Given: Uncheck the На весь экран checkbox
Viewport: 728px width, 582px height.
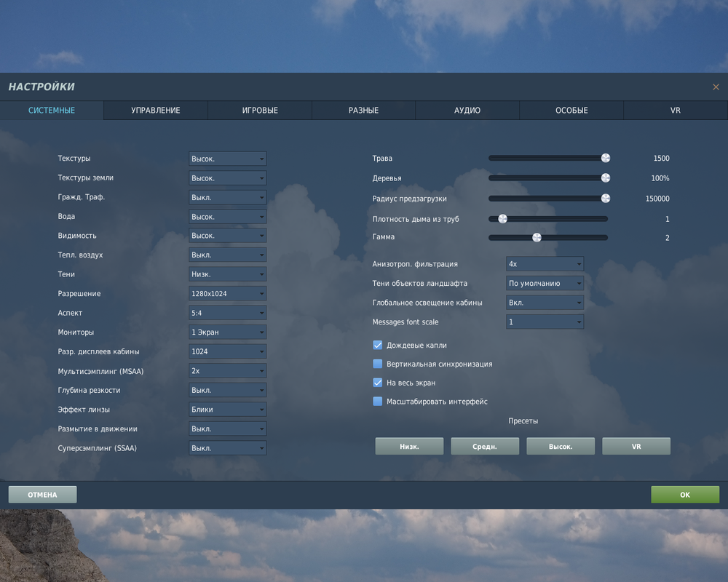Looking at the screenshot, I should tap(377, 383).
